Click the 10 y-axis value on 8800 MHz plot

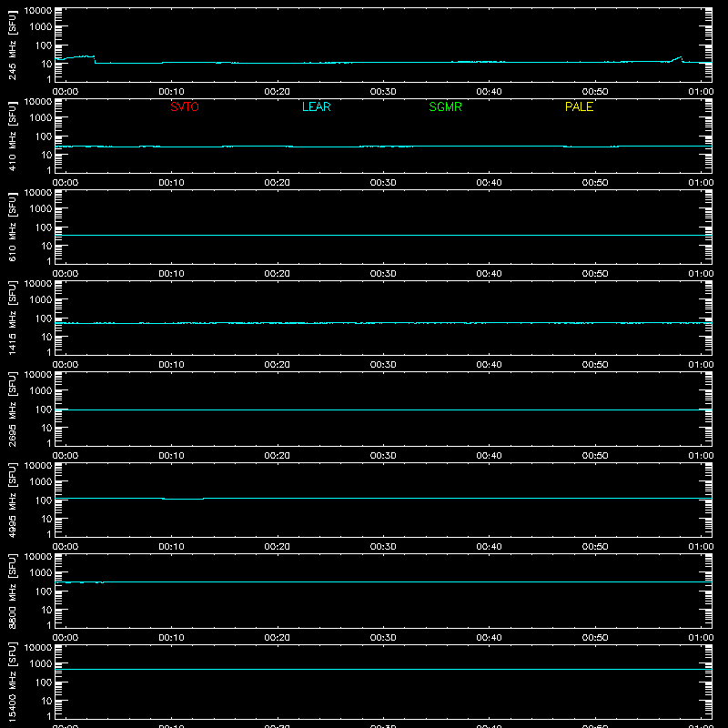pos(46,610)
